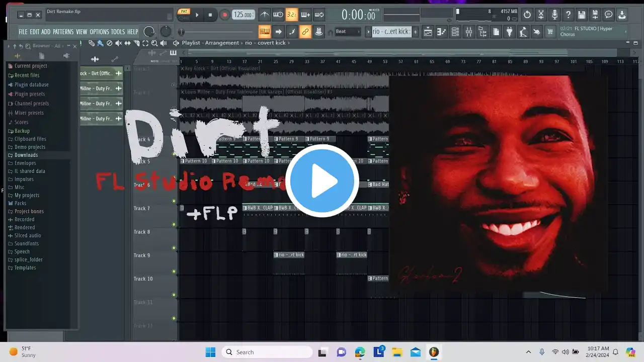Viewport: 644px width, 362px height.
Task: Select the Downloads folder in browser
Action: pyautogui.click(x=26, y=155)
